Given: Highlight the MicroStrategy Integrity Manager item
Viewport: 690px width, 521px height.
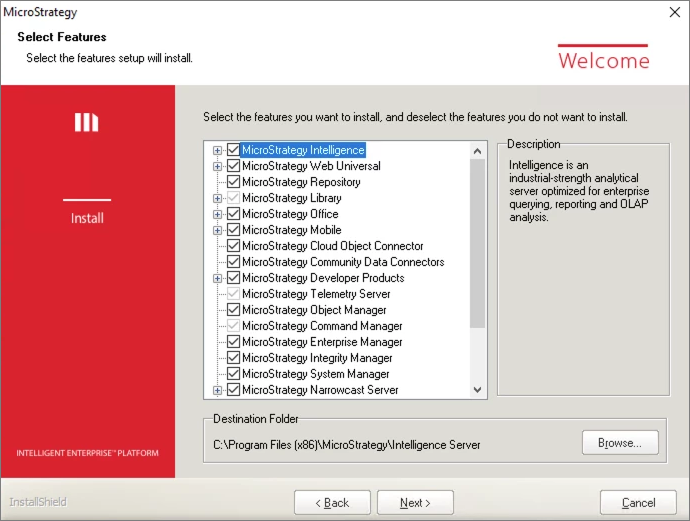Looking at the screenshot, I should coord(316,358).
